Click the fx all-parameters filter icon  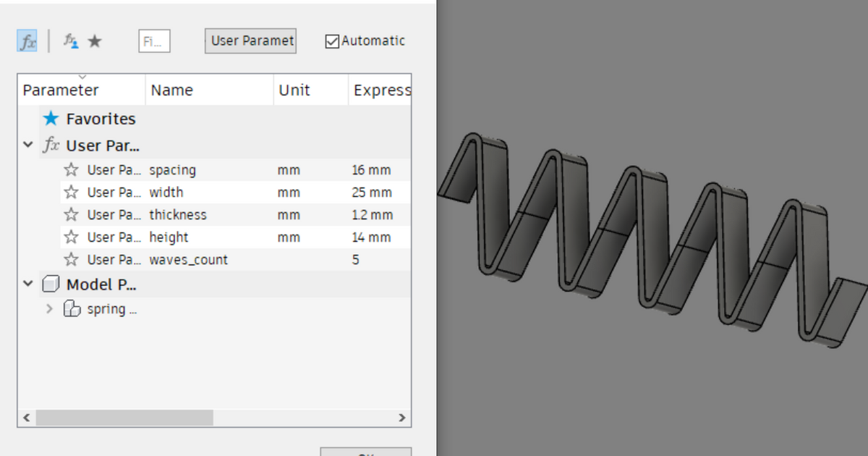click(27, 41)
